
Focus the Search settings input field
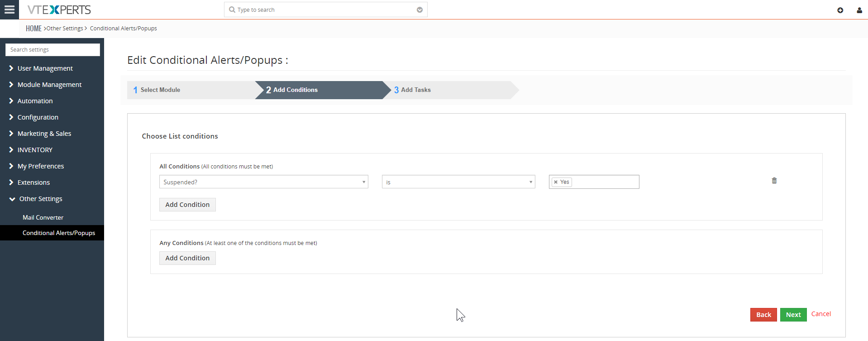52,50
